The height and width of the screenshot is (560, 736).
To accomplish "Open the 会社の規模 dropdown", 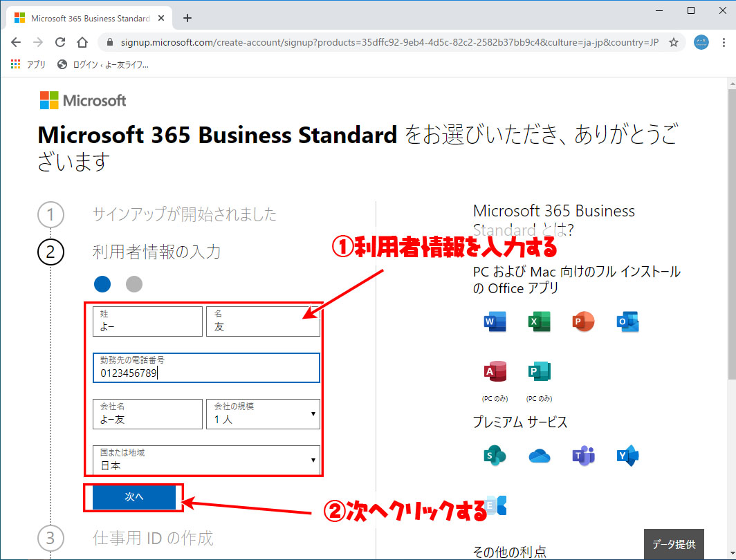I will point(263,413).
